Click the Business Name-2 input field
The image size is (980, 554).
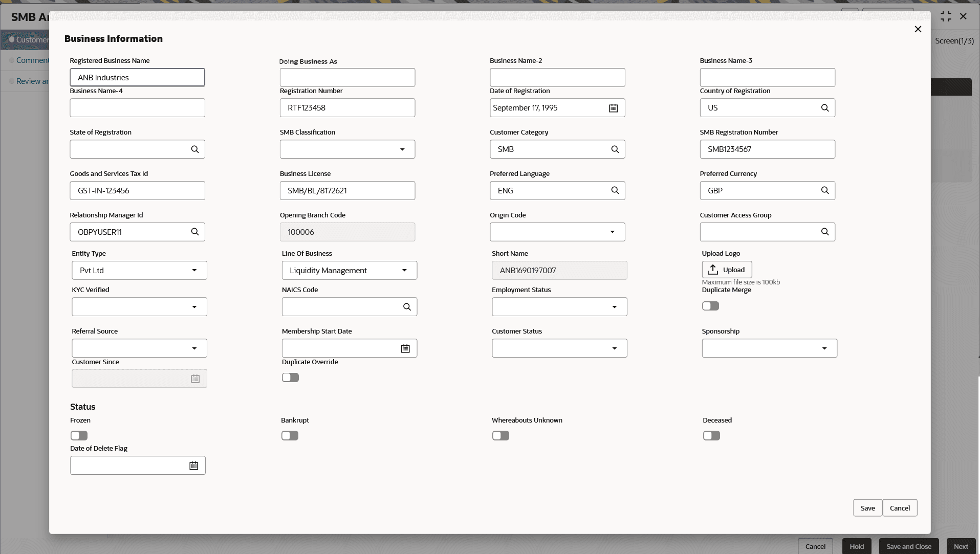coord(557,78)
